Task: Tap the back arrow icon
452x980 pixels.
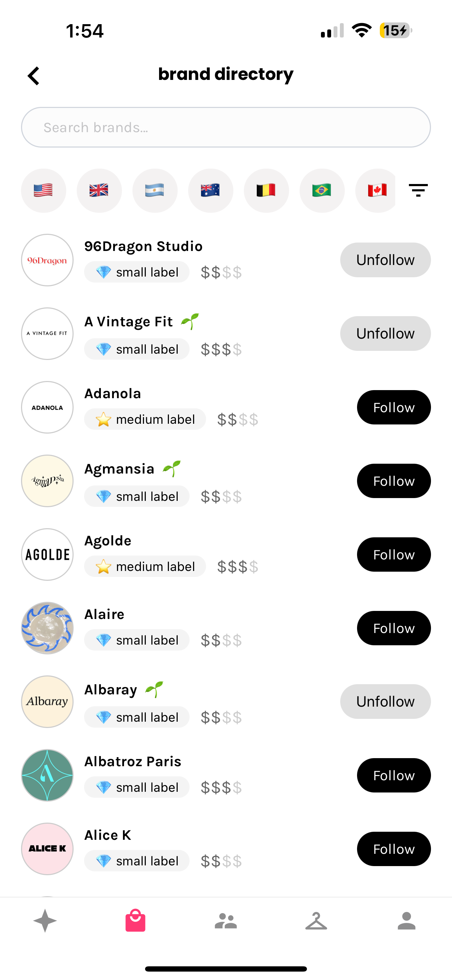Action: 34,76
